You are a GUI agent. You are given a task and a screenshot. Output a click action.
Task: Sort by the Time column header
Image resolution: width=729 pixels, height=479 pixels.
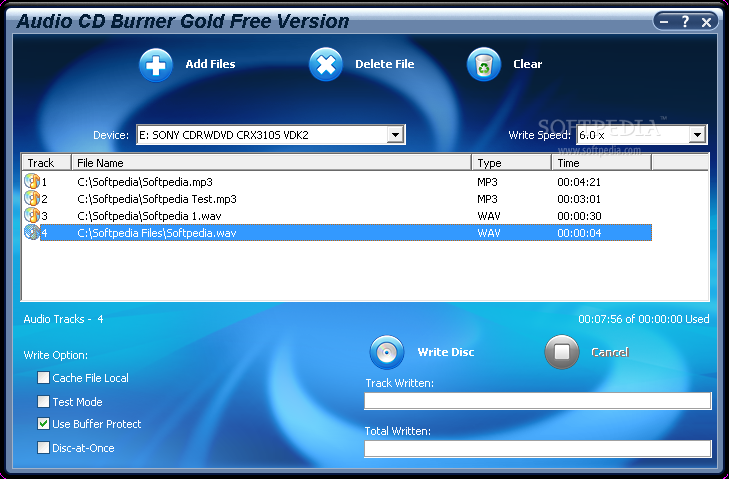tap(601, 163)
